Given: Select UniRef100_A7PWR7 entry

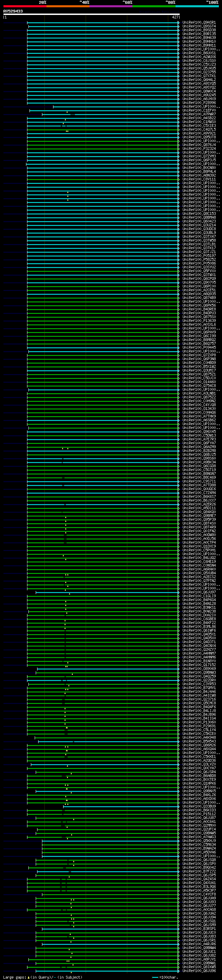Looking at the screenshot, I should tap(199, 114).
